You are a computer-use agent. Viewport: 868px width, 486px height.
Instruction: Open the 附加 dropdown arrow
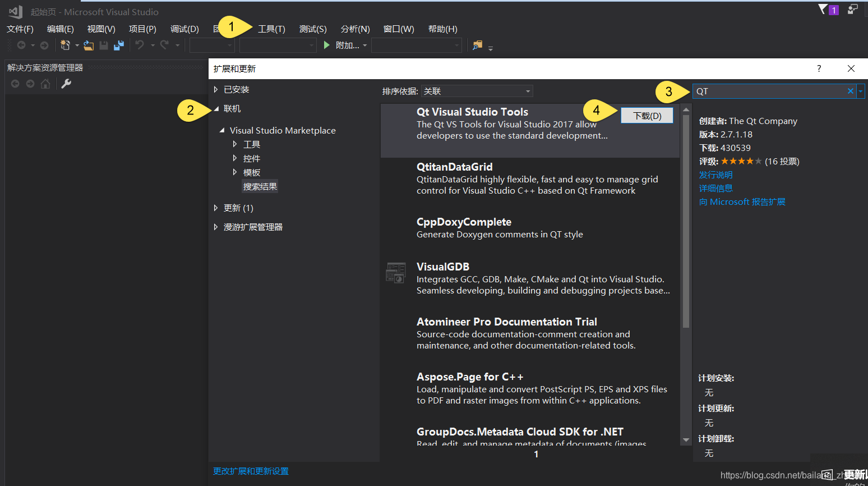coord(365,45)
